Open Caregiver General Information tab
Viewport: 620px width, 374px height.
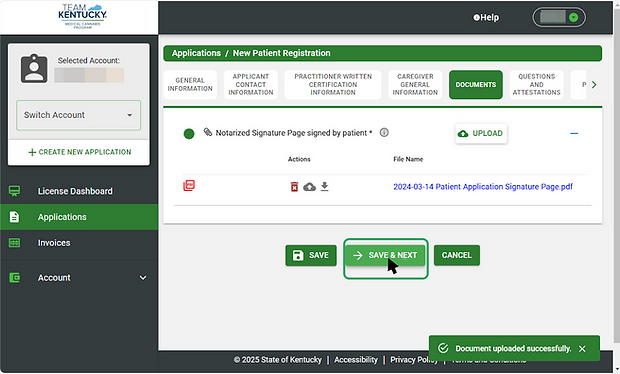415,85
